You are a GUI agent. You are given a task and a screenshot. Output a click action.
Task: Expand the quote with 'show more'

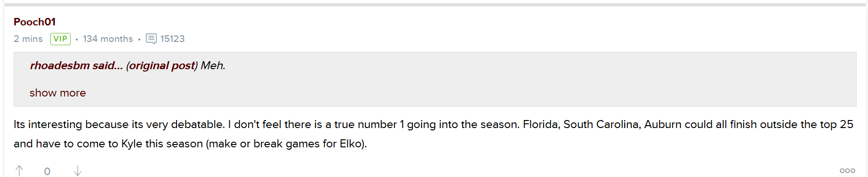[x=58, y=93]
